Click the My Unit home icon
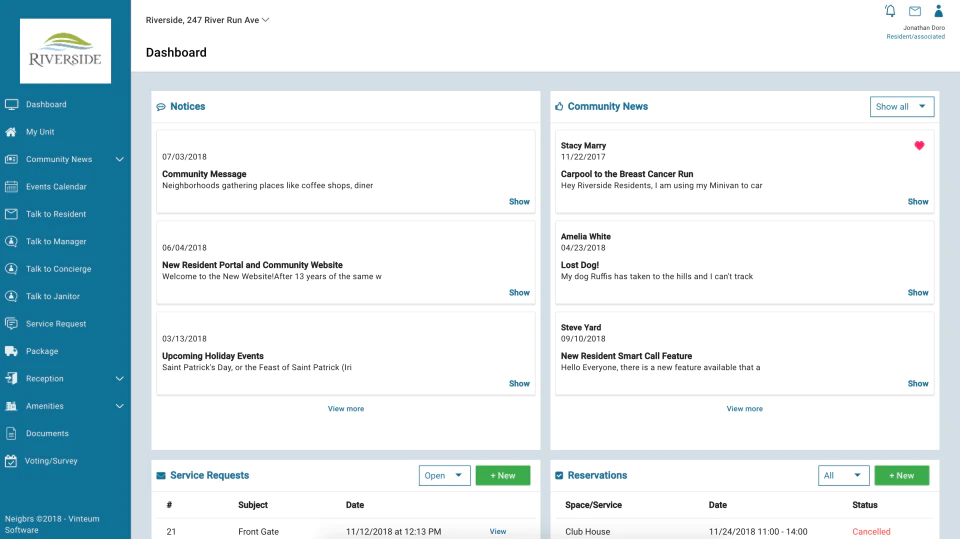The image size is (960, 539). tap(11, 132)
